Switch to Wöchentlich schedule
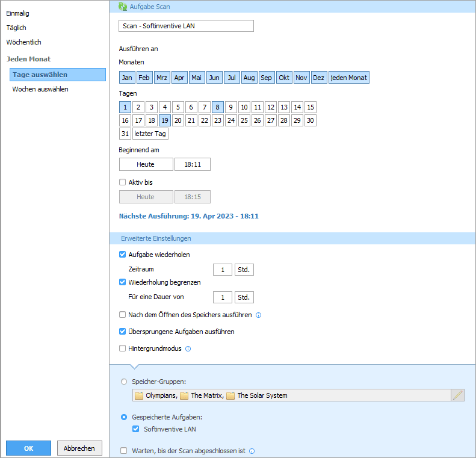 [x=23, y=42]
